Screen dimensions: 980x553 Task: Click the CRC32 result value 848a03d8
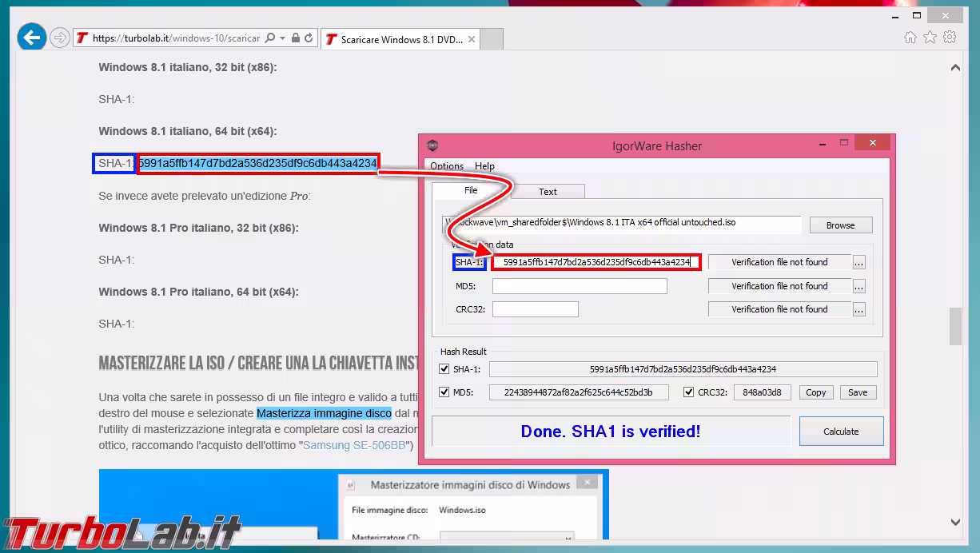(x=763, y=392)
